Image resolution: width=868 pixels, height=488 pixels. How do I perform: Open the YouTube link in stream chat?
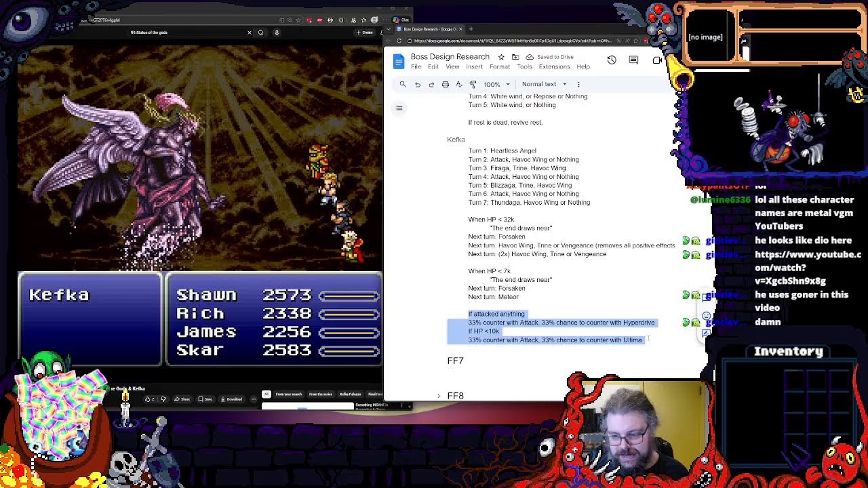click(807, 267)
